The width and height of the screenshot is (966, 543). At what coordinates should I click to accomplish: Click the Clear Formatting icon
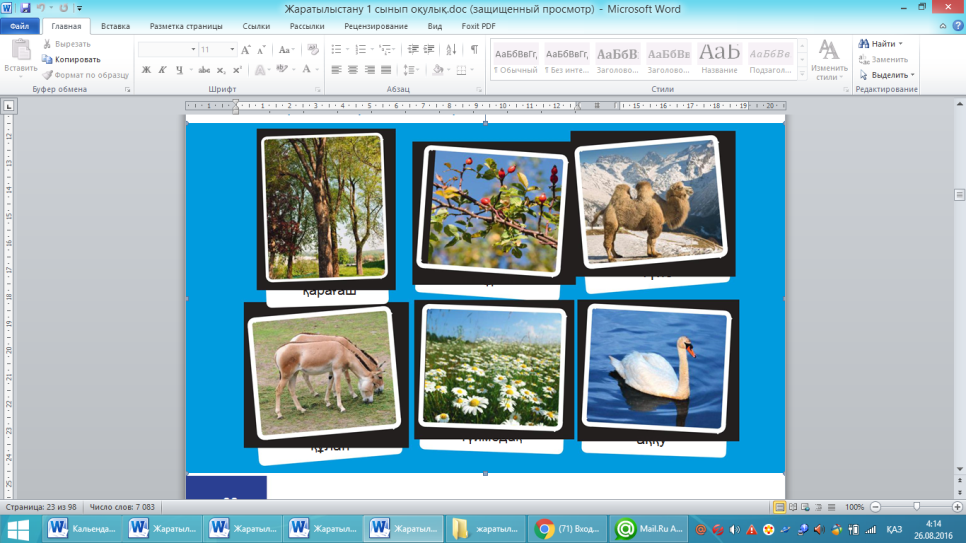[x=313, y=49]
